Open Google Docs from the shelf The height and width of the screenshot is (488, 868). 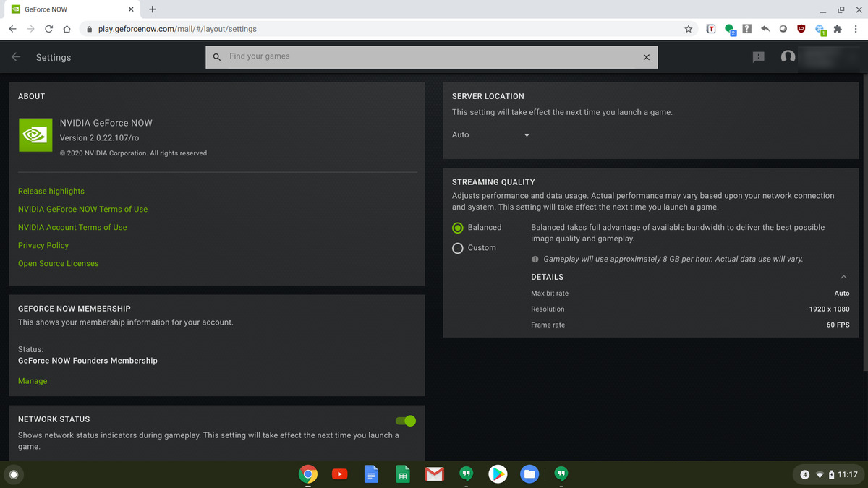pos(371,474)
